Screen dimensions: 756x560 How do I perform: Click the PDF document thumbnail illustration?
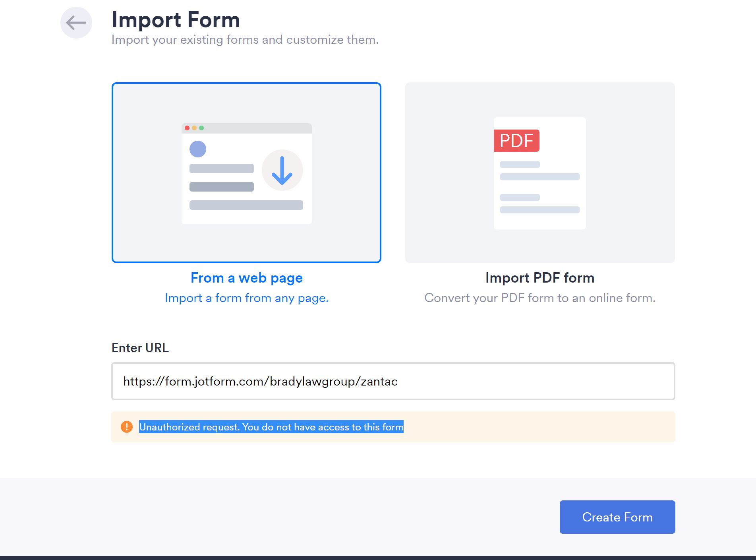coord(539,173)
